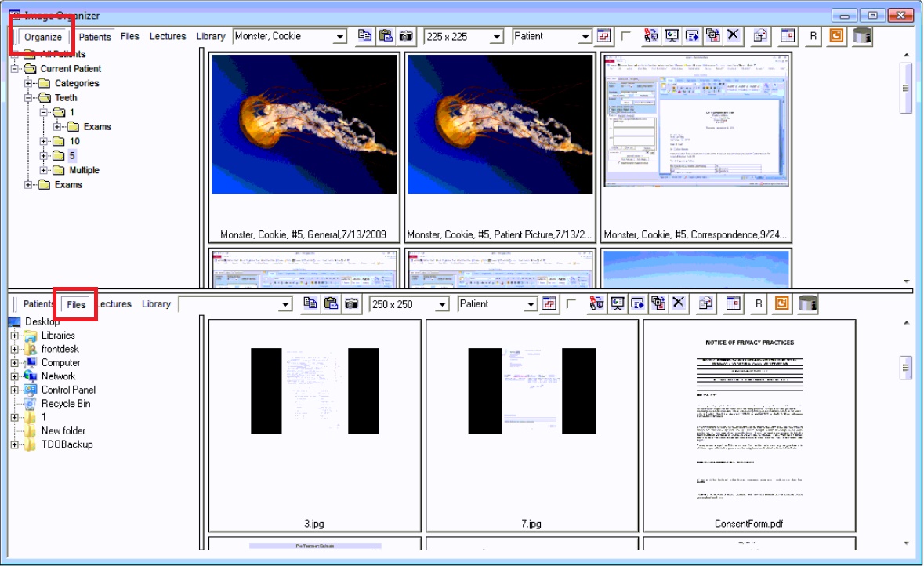924x566 pixels.
Task: Tick the checkbox in the top toolbar
Action: click(x=625, y=36)
